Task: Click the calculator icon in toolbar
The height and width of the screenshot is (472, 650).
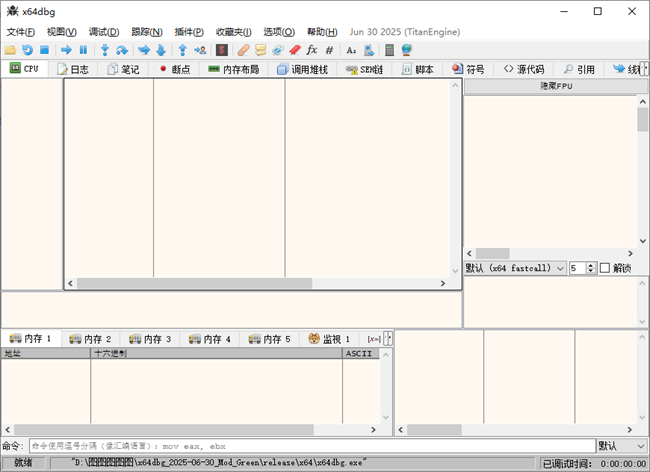Action: pos(389,50)
